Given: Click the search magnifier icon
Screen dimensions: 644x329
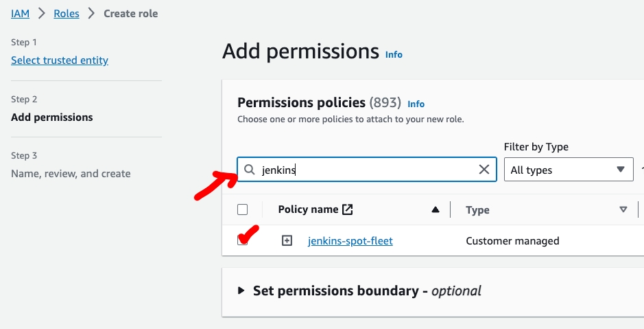Looking at the screenshot, I should tap(250, 170).
